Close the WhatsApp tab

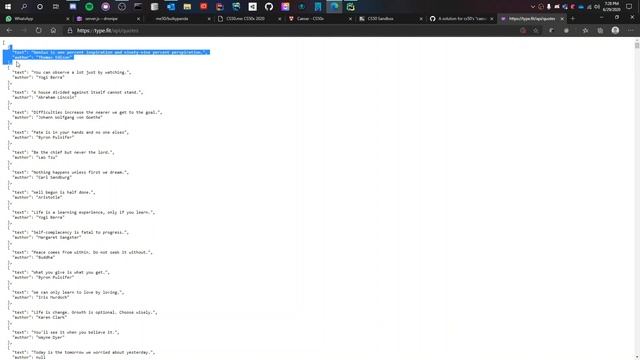pyautogui.click(x=68, y=19)
